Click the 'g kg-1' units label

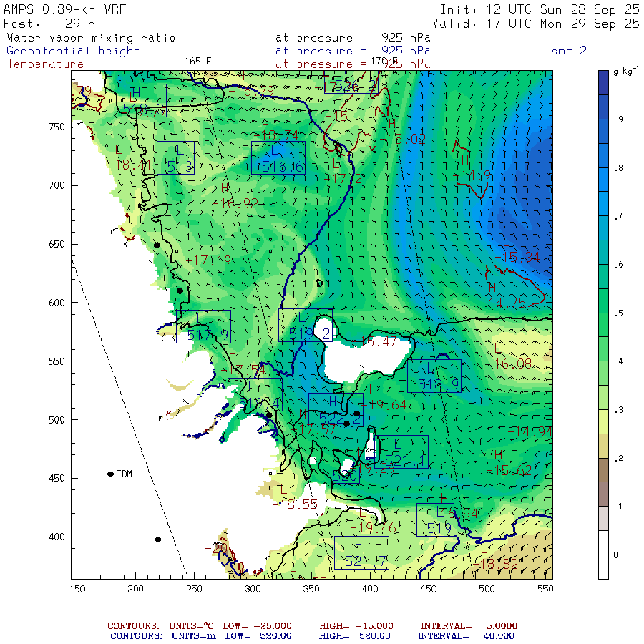pos(626,71)
